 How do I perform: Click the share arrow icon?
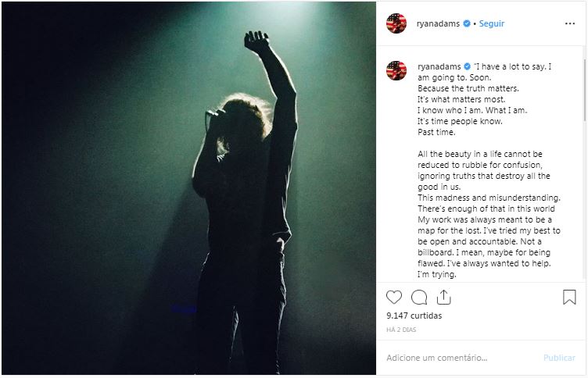tap(443, 298)
